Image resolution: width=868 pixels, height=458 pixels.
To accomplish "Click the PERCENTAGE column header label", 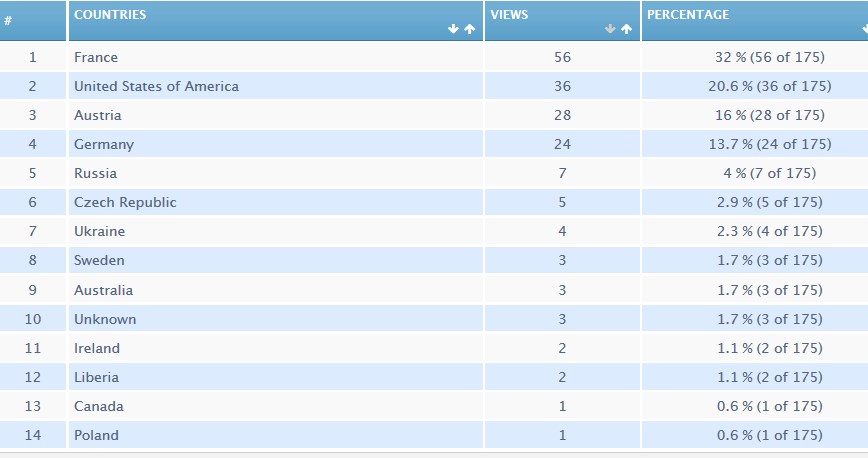I will pyautogui.click(x=688, y=15).
